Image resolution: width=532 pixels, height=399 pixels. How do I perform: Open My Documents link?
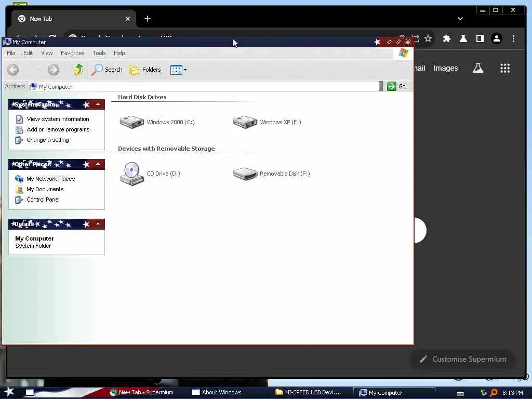click(45, 189)
